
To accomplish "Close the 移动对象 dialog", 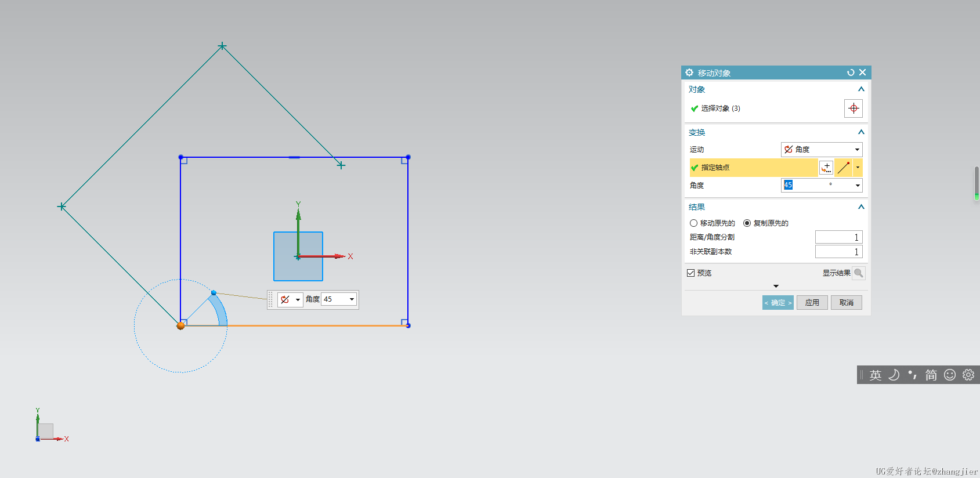I will click(x=862, y=73).
